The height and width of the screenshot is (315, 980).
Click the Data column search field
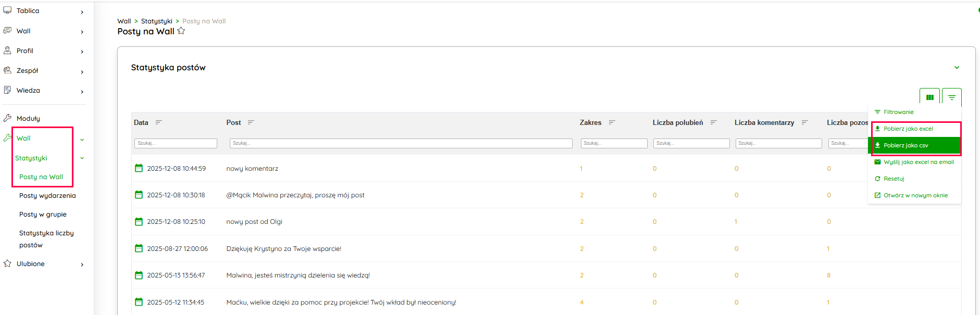click(x=176, y=143)
